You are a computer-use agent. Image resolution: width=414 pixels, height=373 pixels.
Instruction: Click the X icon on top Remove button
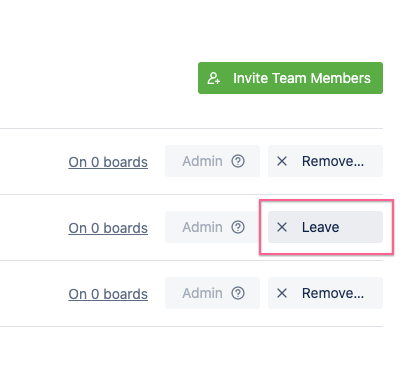(282, 161)
